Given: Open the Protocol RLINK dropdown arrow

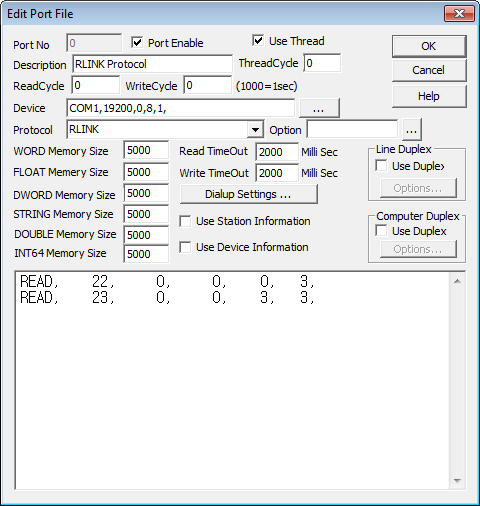Looking at the screenshot, I should tap(255, 129).
